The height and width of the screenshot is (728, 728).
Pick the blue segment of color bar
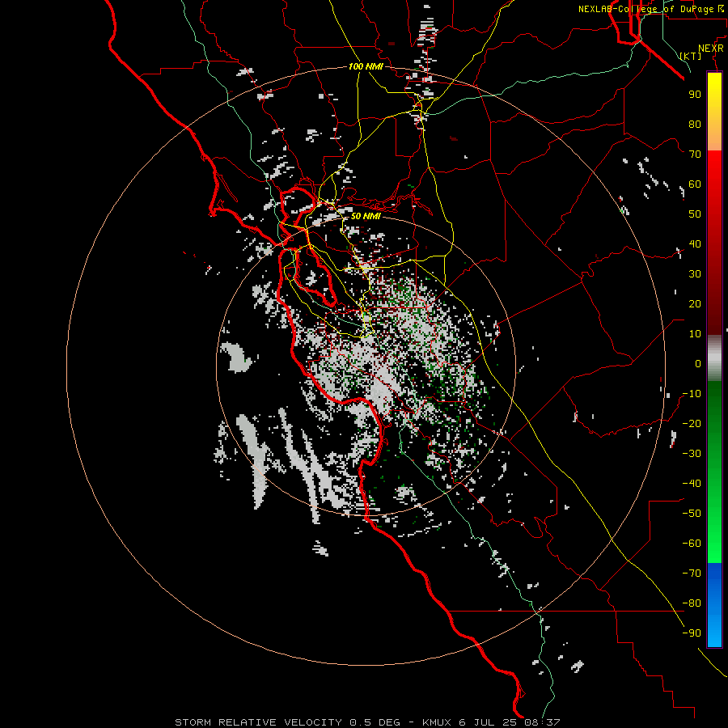[x=714, y=604]
